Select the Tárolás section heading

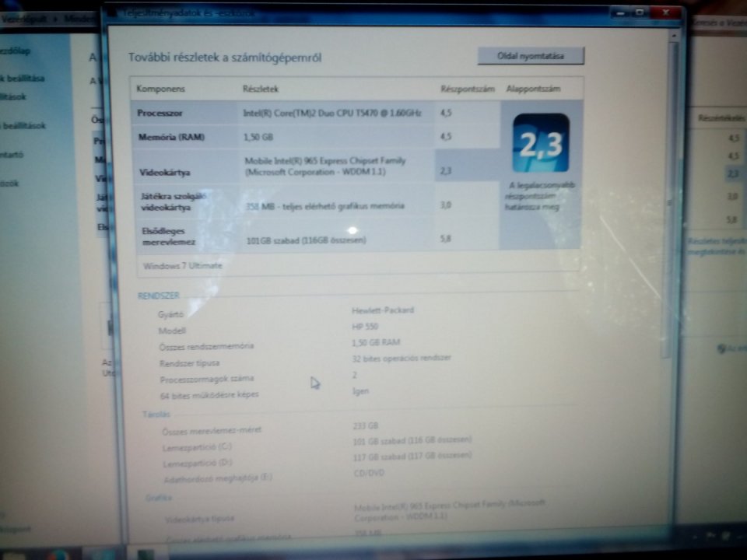[x=156, y=415]
